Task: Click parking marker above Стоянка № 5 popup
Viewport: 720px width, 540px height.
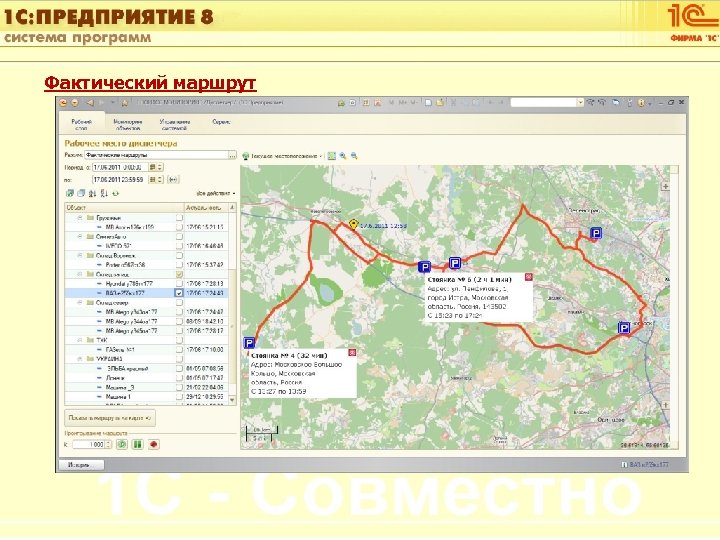Action: pos(455,263)
